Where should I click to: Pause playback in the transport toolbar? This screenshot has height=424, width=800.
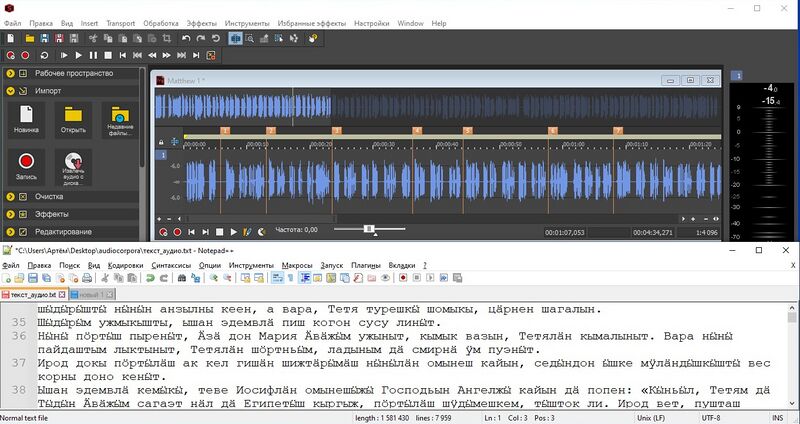(93, 55)
